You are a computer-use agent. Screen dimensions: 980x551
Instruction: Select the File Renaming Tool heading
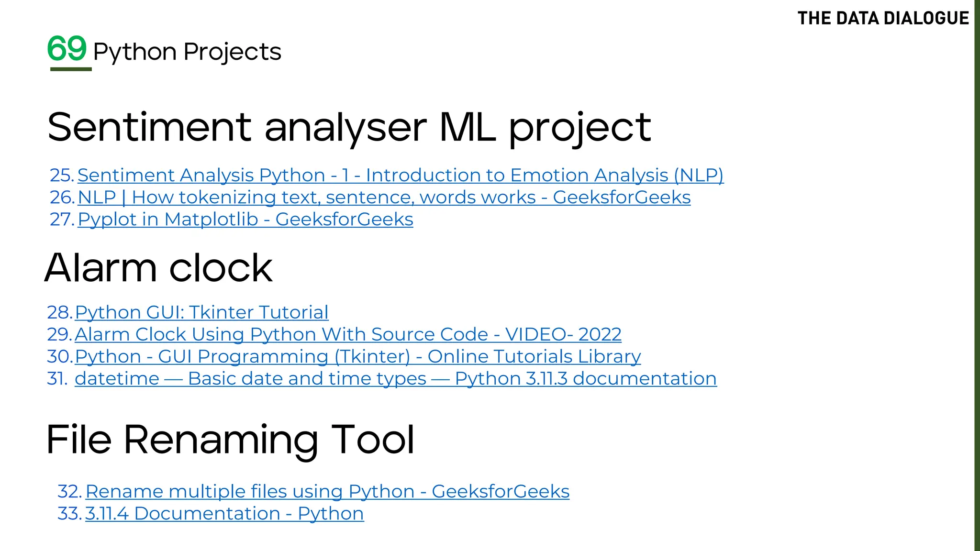pos(230,440)
